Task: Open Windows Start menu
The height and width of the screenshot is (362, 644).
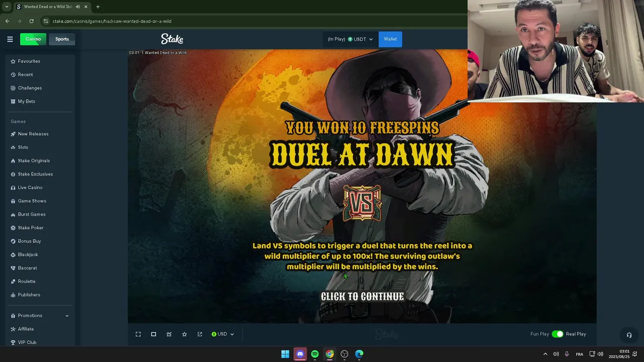Action: pos(285,354)
